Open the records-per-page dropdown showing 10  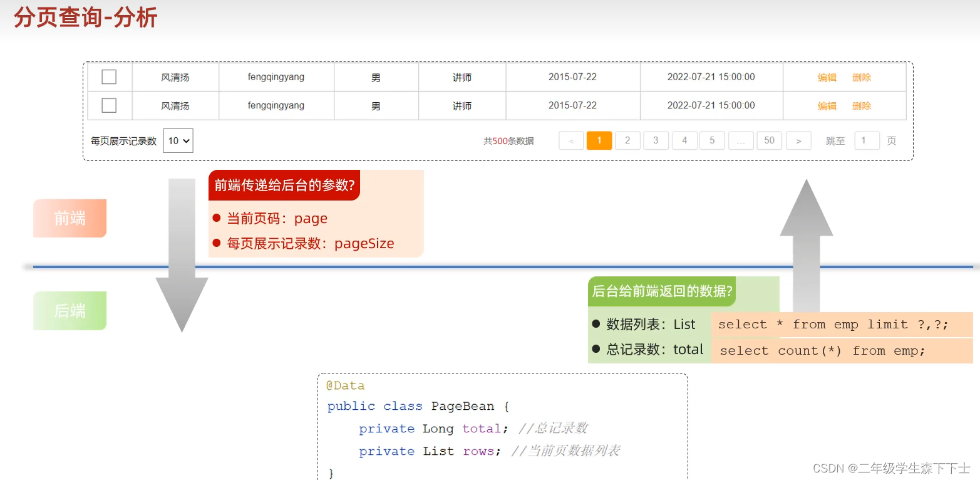click(178, 141)
